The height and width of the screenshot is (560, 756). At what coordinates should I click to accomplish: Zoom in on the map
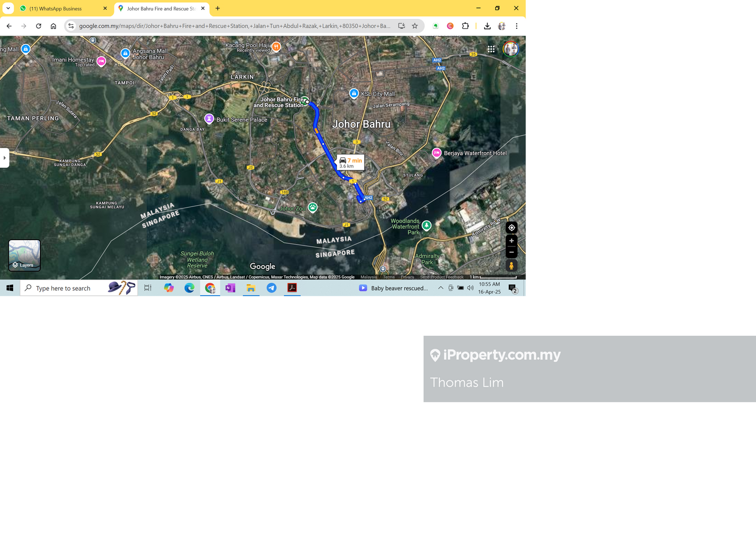click(x=511, y=241)
